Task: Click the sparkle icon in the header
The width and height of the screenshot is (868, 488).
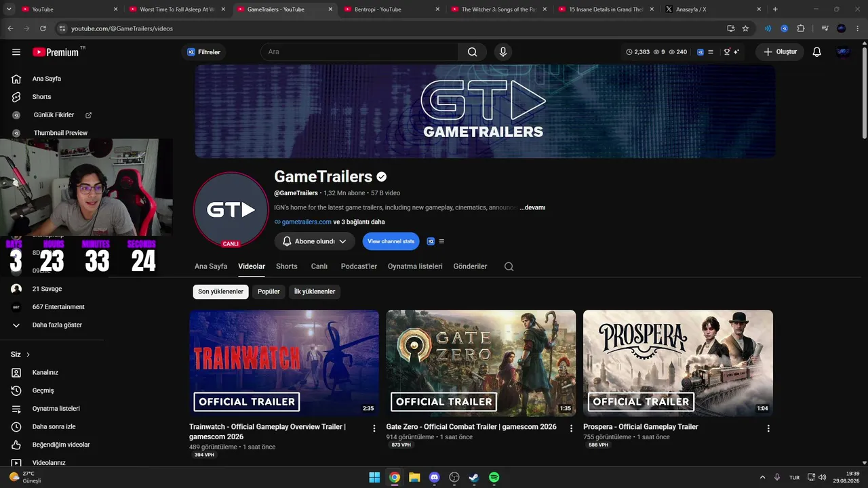Action: (x=736, y=52)
